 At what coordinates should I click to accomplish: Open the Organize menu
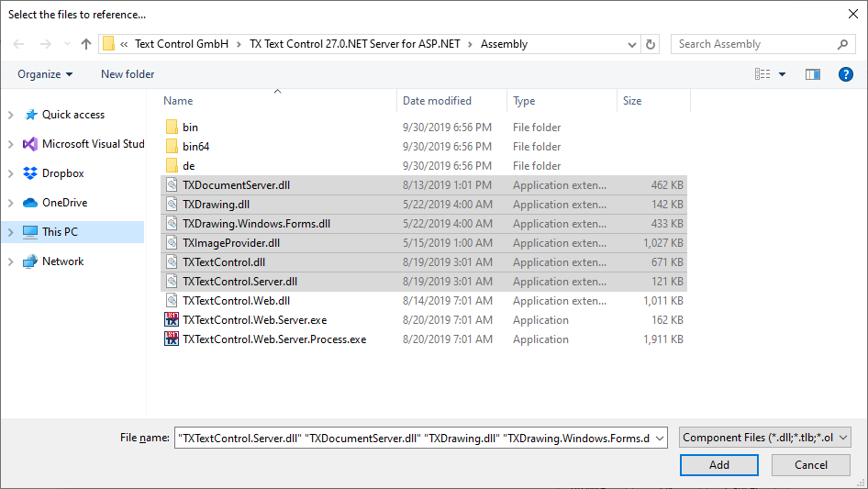[45, 74]
